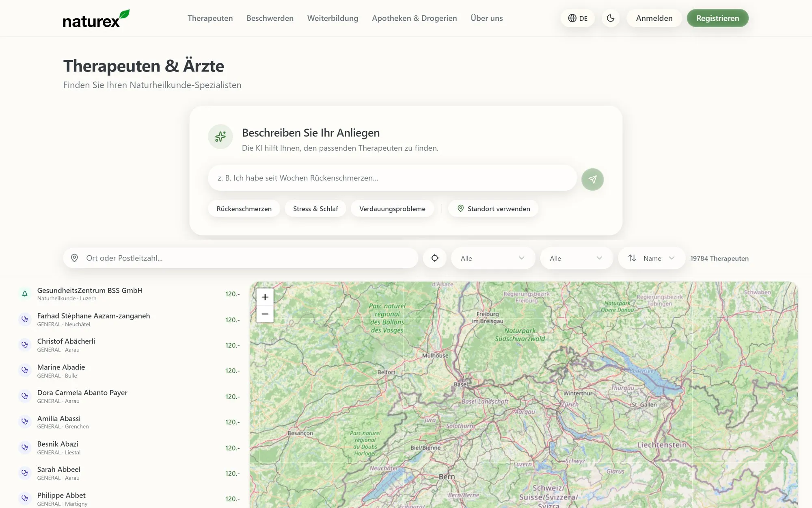812x508 pixels.
Task: Click stethoscope icon beside Philippe Abbet
Action: click(25, 499)
